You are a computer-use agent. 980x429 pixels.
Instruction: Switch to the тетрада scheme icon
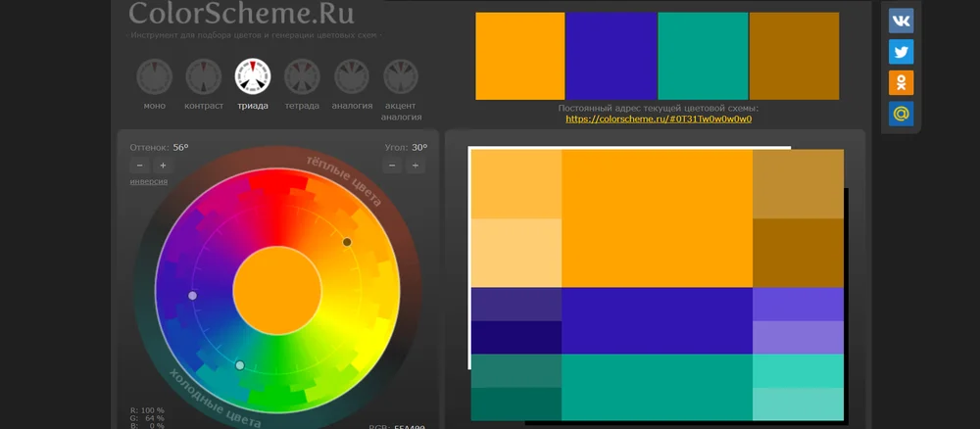pos(302,76)
